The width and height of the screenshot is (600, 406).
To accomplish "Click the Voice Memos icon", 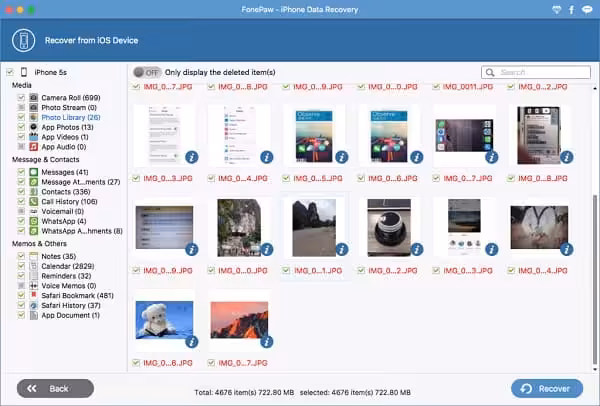I will (x=34, y=286).
